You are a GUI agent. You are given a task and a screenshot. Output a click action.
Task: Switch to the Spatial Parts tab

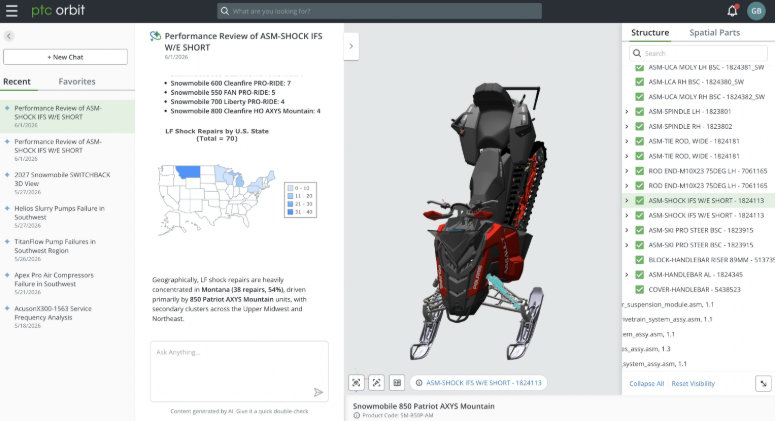point(714,32)
